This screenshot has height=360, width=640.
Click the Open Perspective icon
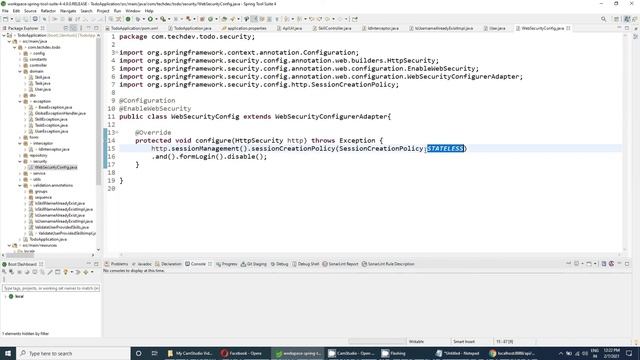(617, 19)
